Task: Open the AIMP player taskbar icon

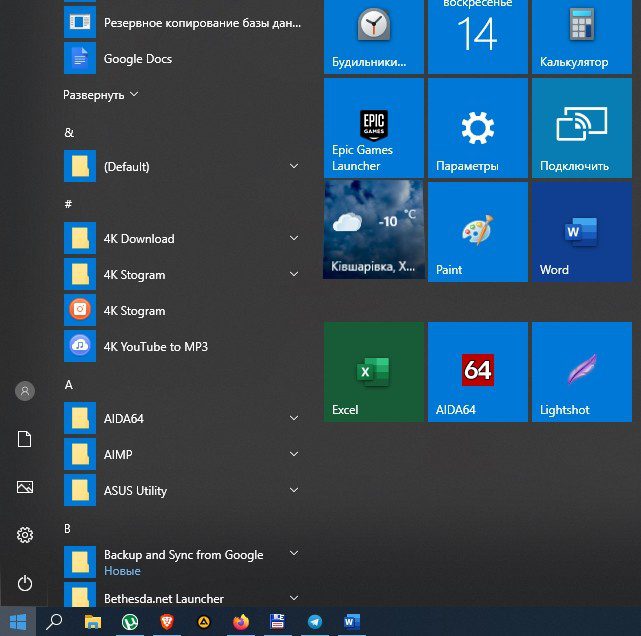Action: pyautogui.click(x=204, y=622)
